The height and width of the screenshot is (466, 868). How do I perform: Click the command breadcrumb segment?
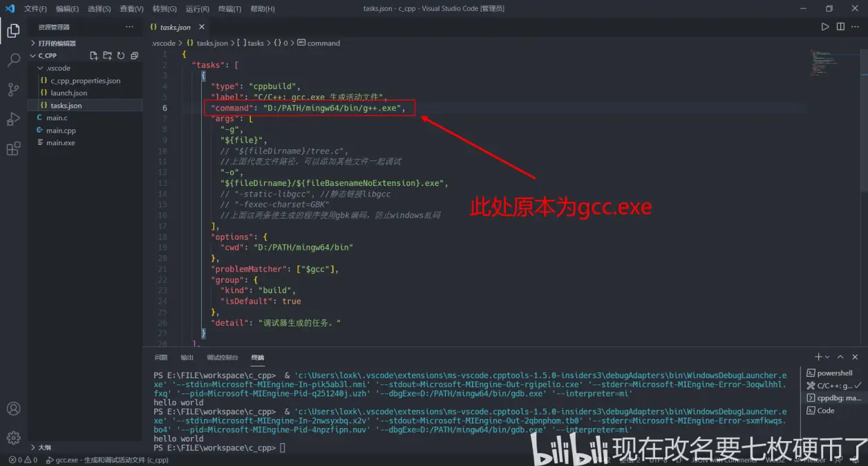(x=319, y=43)
